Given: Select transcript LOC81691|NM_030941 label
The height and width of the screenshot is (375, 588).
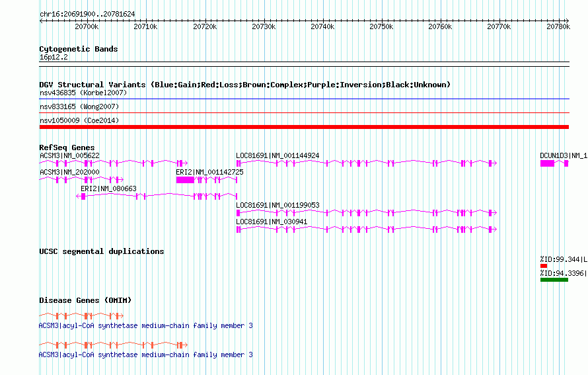Looking at the screenshot, I should tap(272, 222).
